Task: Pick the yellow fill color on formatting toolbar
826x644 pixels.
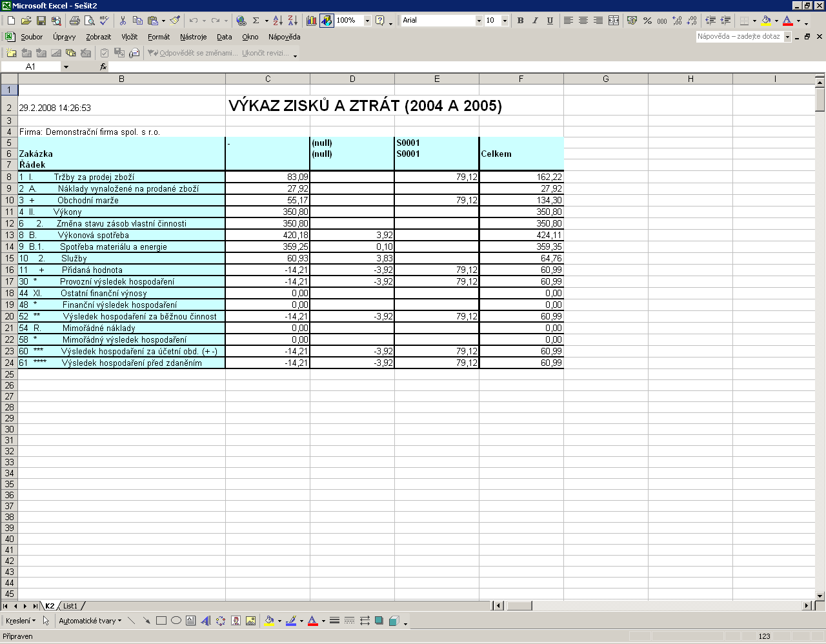Action: click(766, 21)
